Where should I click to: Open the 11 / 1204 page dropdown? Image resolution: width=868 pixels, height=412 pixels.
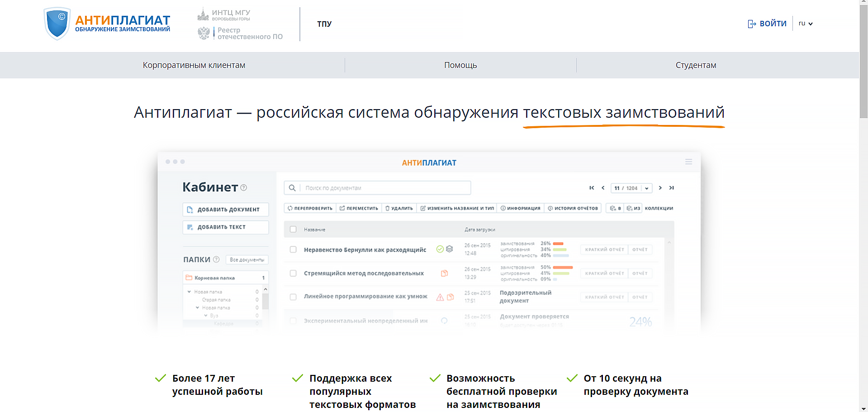coord(631,188)
